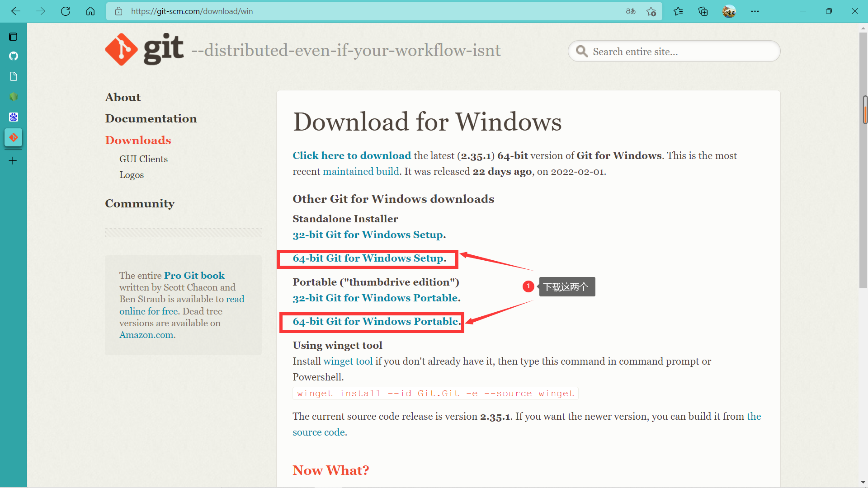Click the Download for Windows heading
The height and width of the screenshot is (488, 868).
coord(427,122)
